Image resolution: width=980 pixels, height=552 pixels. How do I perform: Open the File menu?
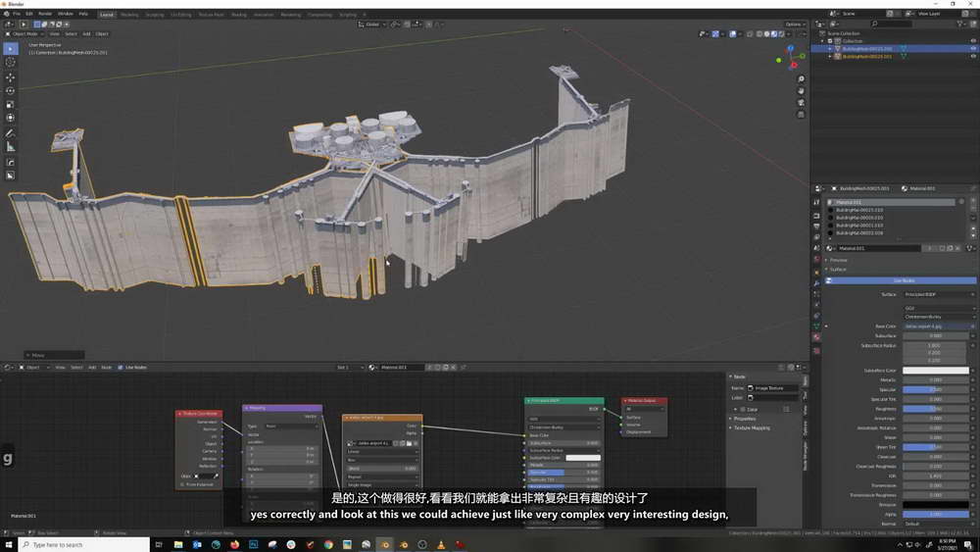[17, 14]
